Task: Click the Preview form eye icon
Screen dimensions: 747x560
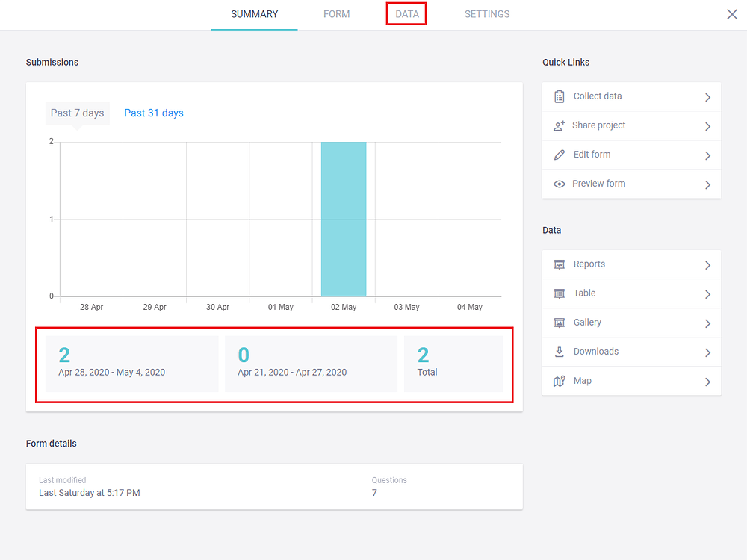Action: pyautogui.click(x=559, y=184)
